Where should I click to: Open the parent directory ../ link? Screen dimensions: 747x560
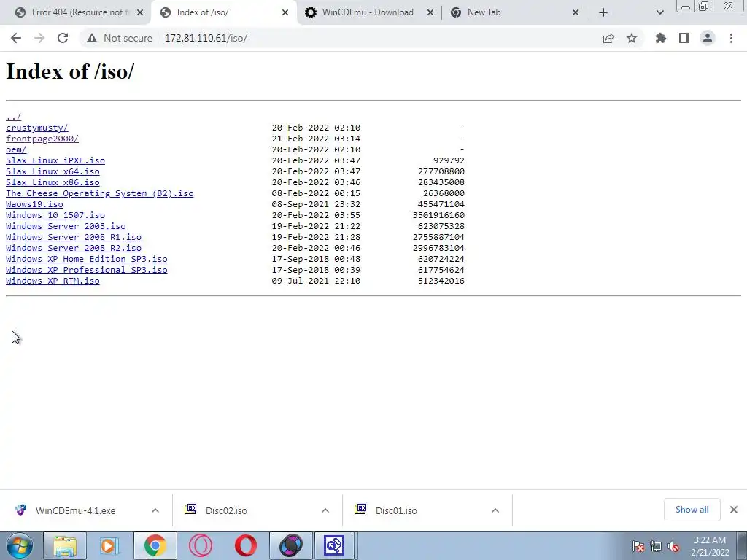[13, 117]
